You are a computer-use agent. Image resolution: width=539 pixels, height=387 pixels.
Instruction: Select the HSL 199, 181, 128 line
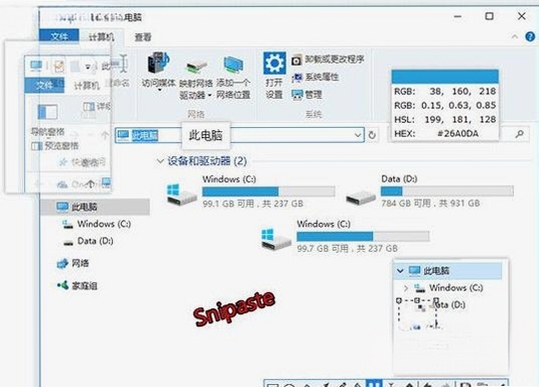445,119
